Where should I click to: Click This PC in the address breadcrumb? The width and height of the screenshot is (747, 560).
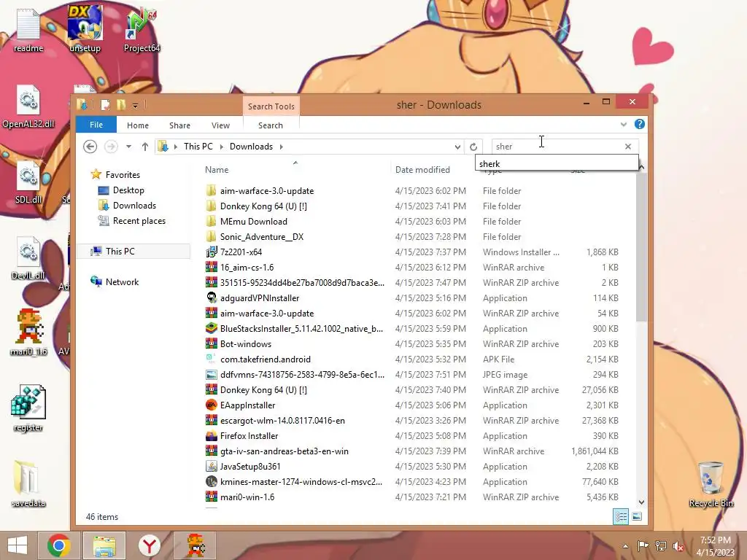(x=198, y=147)
